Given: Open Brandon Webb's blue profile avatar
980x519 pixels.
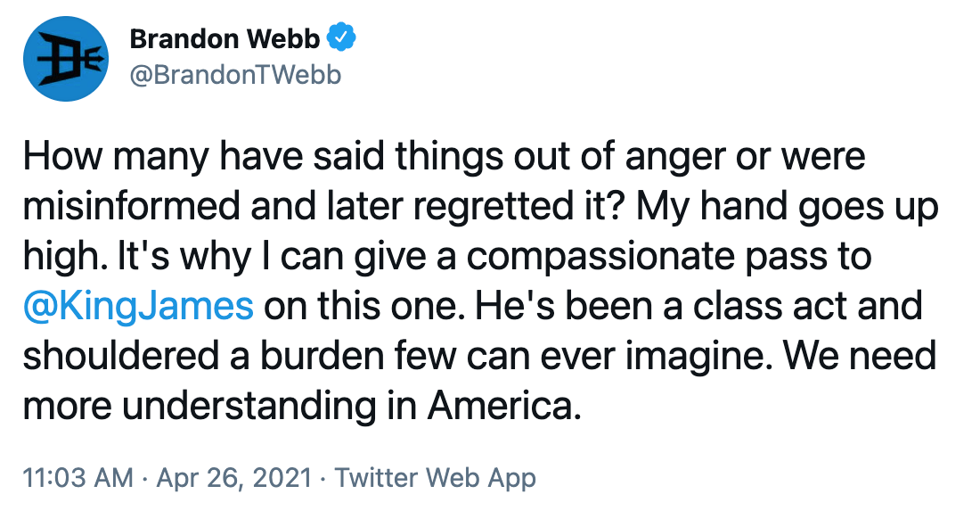Looking at the screenshot, I should [66, 59].
